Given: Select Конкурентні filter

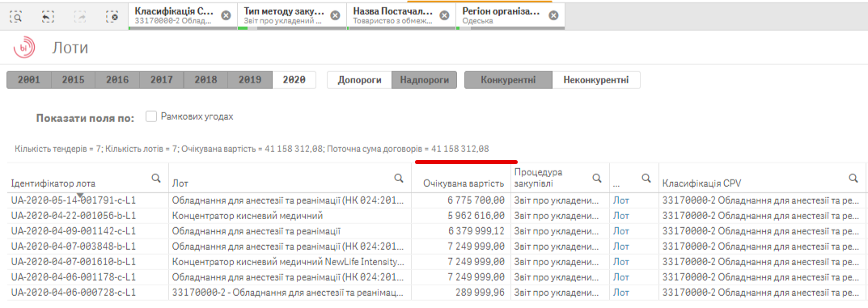Looking at the screenshot, I should tap(508, 80).
